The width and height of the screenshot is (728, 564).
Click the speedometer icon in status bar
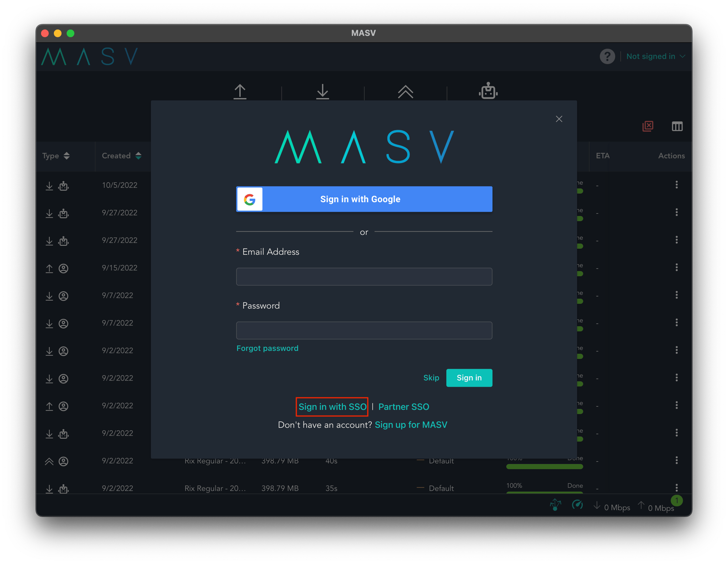tap(577, 505)
